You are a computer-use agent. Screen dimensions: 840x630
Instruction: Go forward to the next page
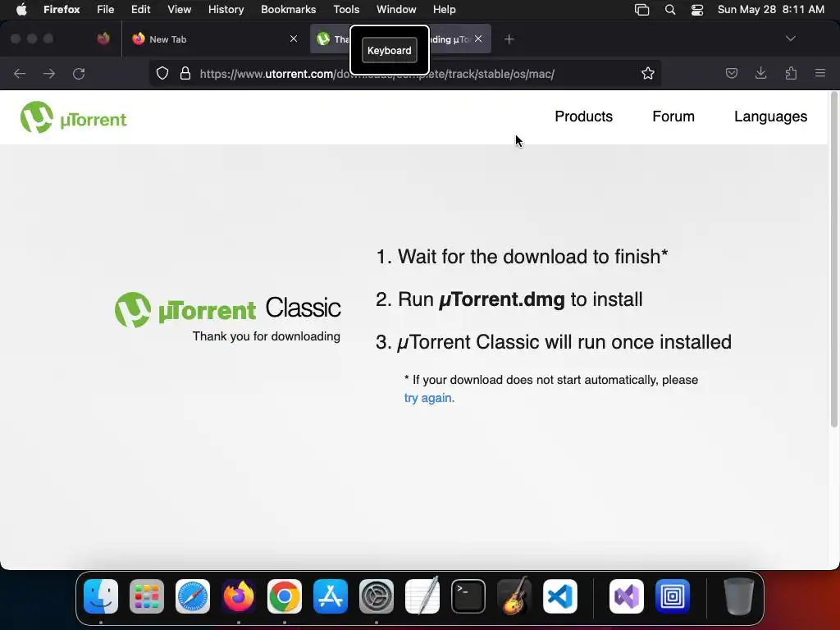point(49,73)
